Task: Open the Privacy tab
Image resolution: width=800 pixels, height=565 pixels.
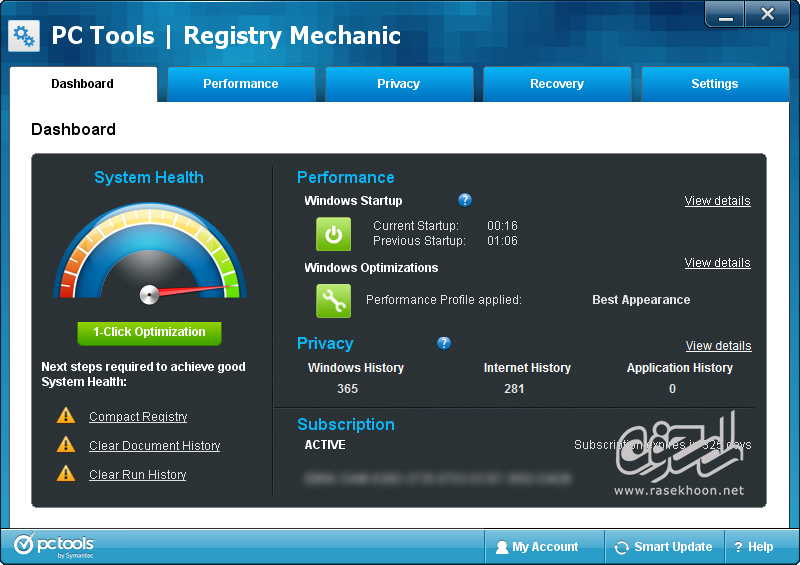Action: pyautogui.click(x=398, y=84)
